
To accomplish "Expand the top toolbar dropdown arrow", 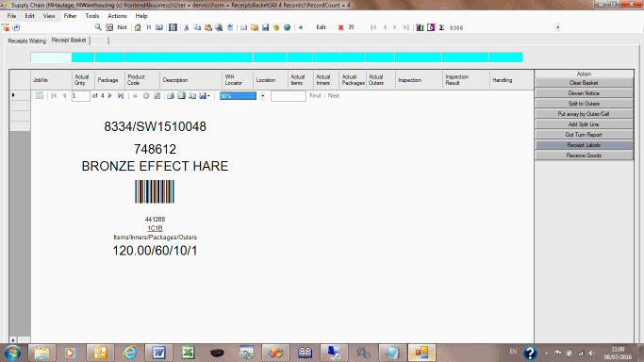I will (x=557, y=27).
